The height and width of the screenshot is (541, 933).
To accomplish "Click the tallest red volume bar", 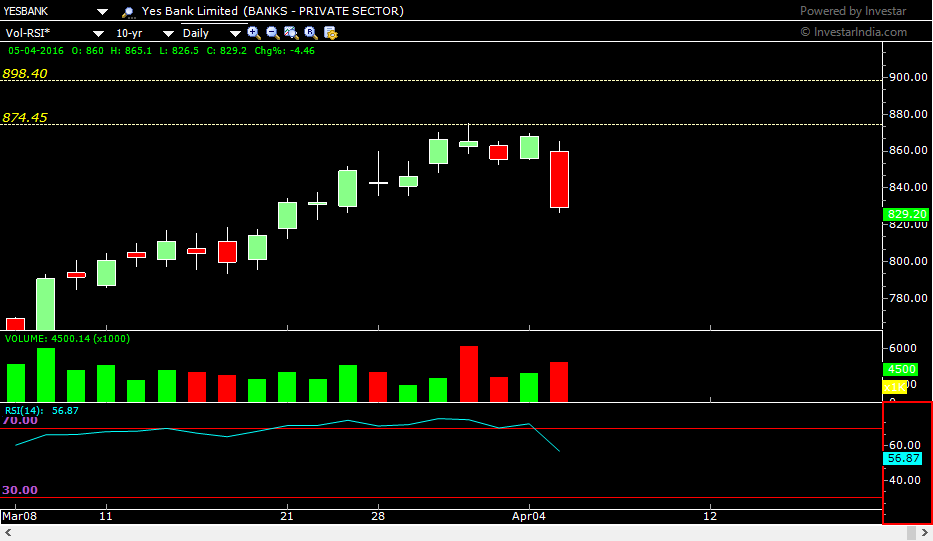I will click(469, 374).
